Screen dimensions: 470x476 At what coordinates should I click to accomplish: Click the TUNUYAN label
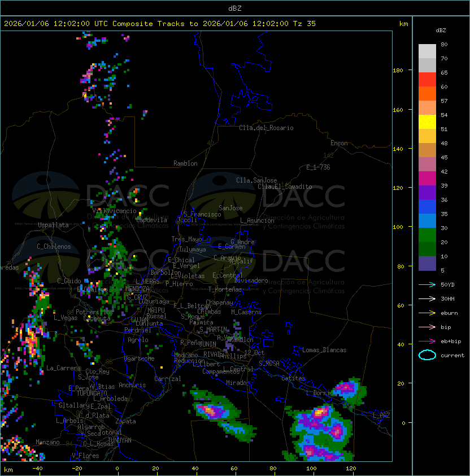tap(120, 440)
